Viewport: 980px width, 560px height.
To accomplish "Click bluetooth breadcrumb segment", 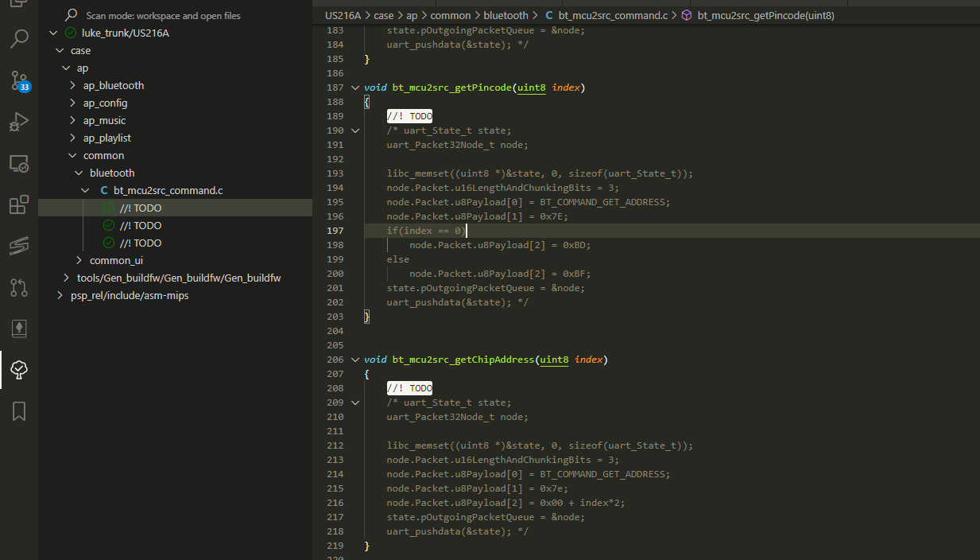I will 505,15.
